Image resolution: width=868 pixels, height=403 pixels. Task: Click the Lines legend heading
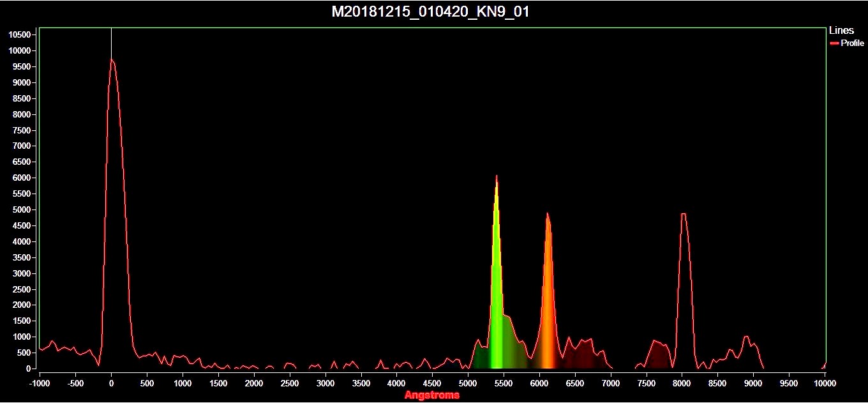(x=841, y=31)
